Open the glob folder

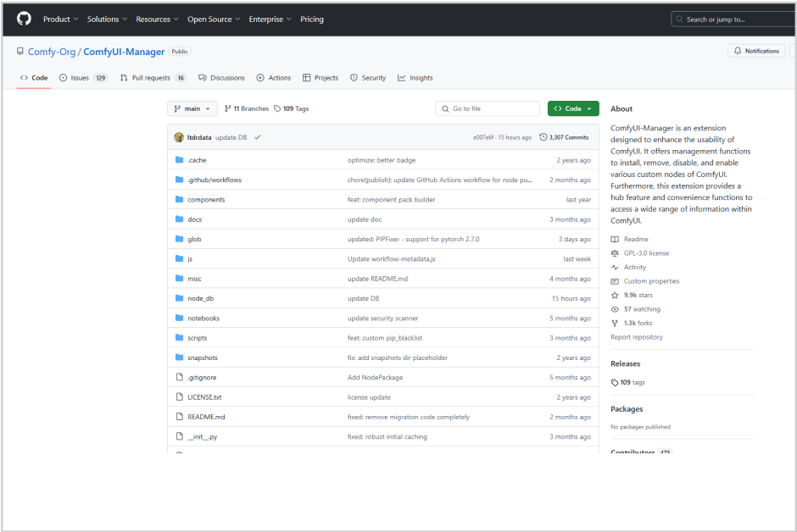(x=194, y=240)
